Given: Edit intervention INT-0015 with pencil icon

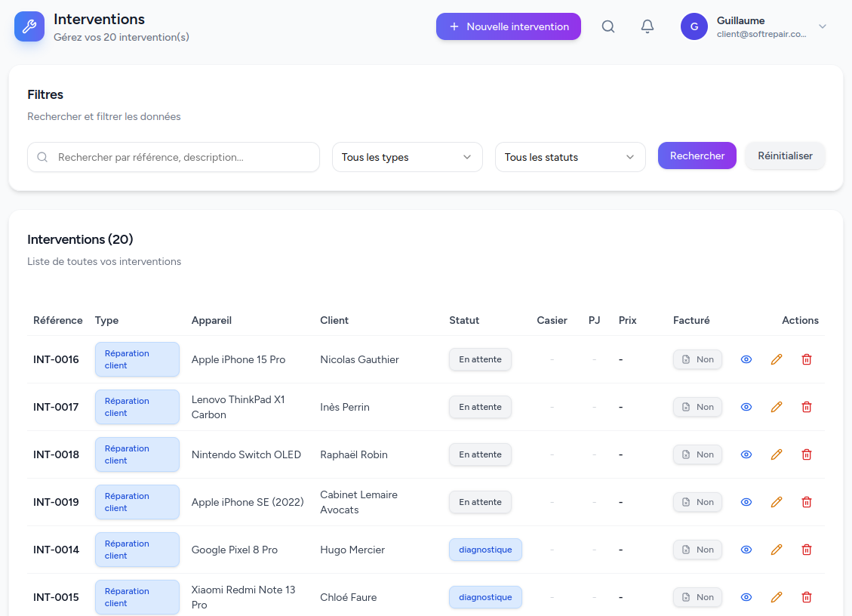Looking at the screenshot, I should pos(777,597).
